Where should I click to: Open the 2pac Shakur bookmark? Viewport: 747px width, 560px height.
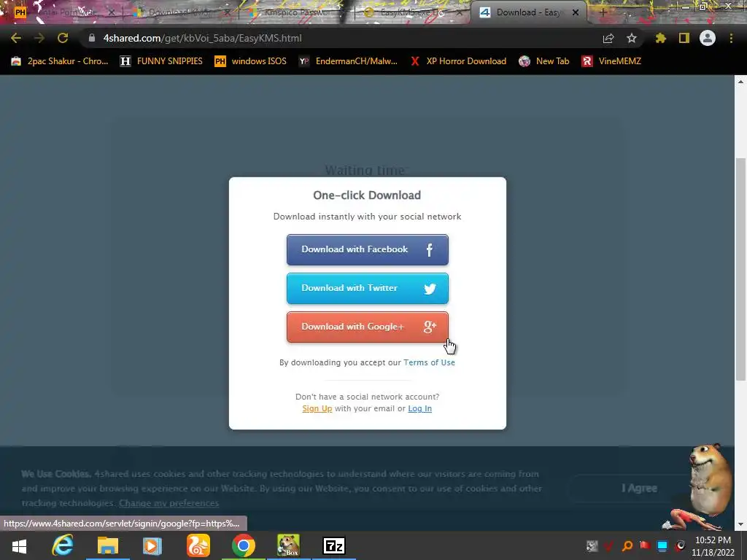[x=60, y=61]
